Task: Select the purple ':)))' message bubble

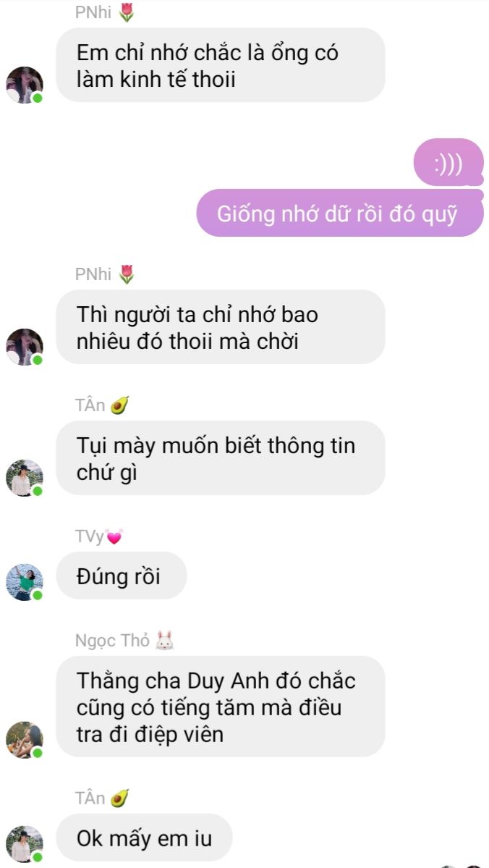Action: 448,162
